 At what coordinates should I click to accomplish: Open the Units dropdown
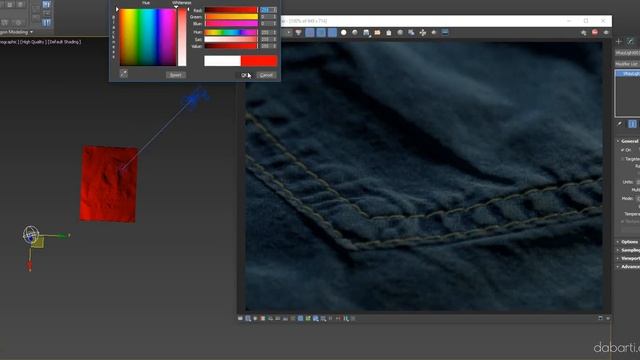pyautogui.click(x=638, y=182)
